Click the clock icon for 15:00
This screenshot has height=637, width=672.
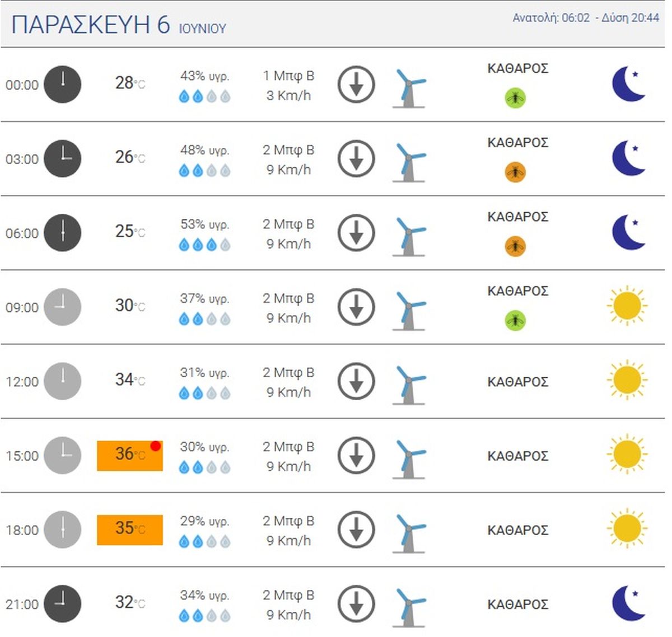point(63,455)
